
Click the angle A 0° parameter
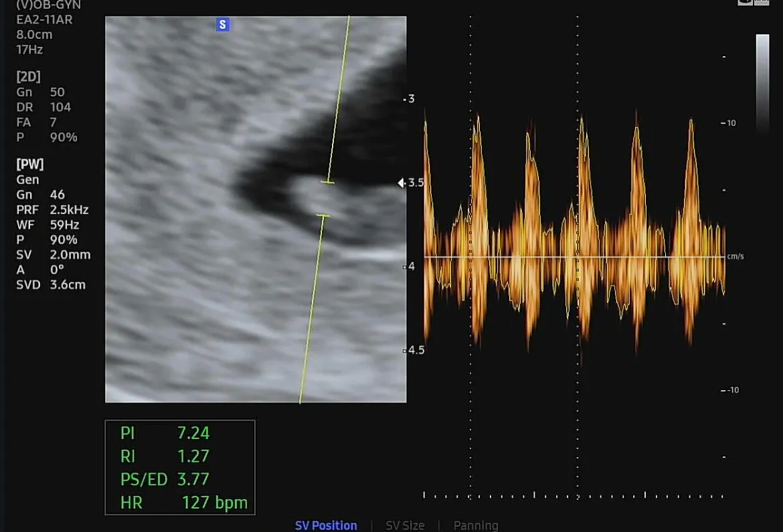(40, 270)
